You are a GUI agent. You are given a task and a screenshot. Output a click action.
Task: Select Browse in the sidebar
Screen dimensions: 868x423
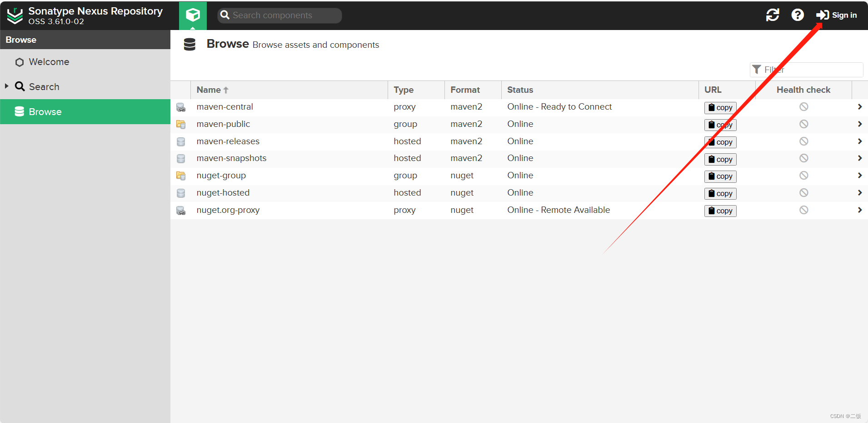pos(85,111)
